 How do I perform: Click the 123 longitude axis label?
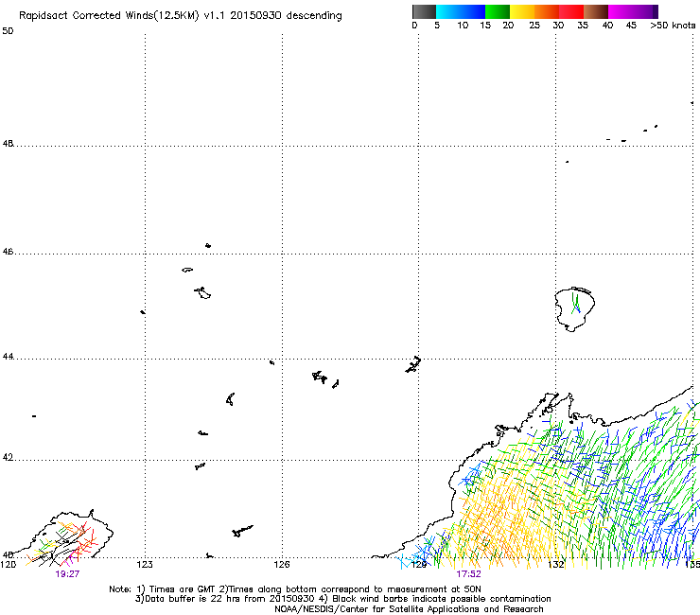click(145, 565)
